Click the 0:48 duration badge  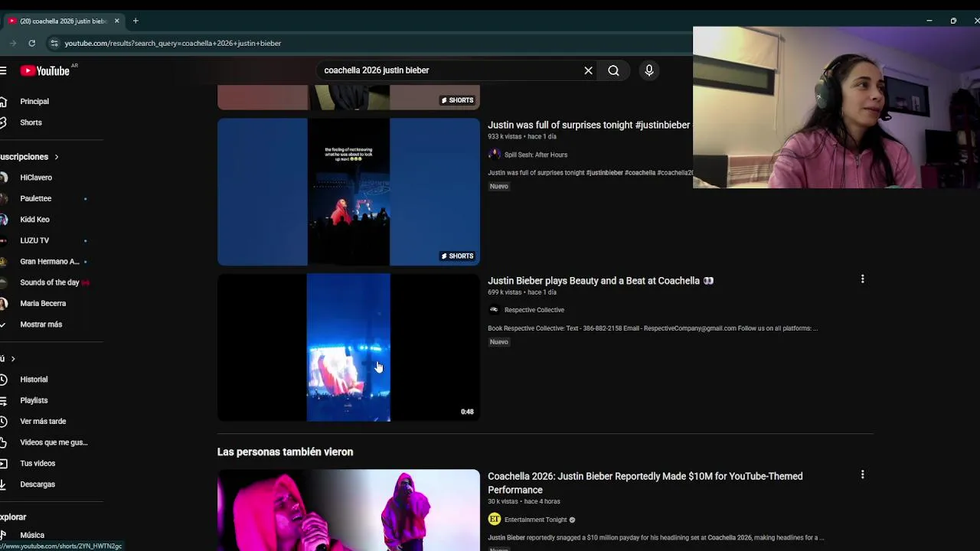point(467,412)
